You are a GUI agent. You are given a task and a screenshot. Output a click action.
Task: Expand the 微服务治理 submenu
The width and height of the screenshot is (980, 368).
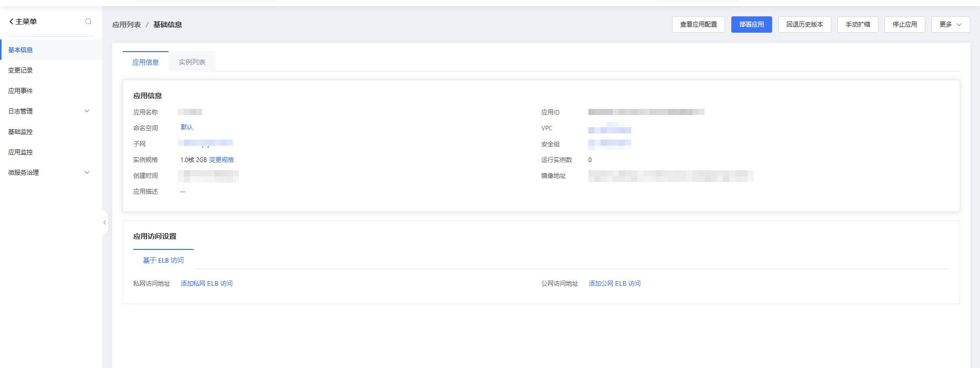[x=87, y=173]
